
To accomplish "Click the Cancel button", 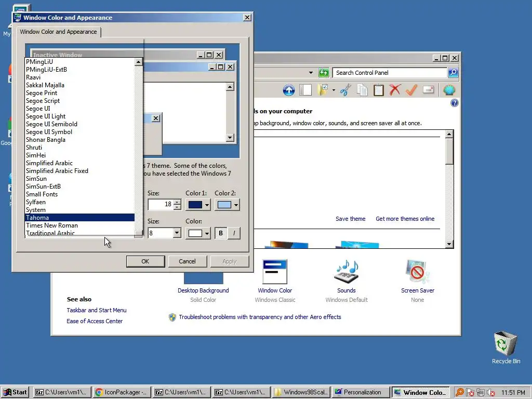I will [x=187, y=261].
